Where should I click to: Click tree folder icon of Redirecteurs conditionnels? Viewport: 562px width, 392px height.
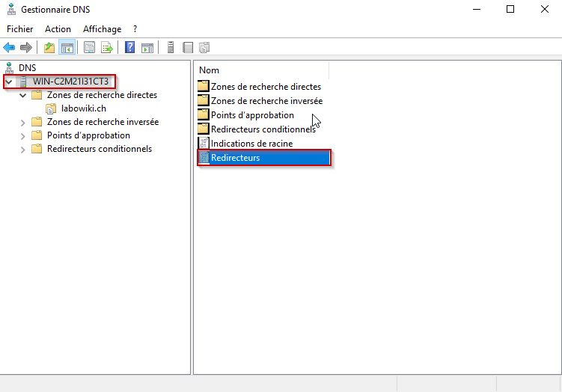coord(37,149)
